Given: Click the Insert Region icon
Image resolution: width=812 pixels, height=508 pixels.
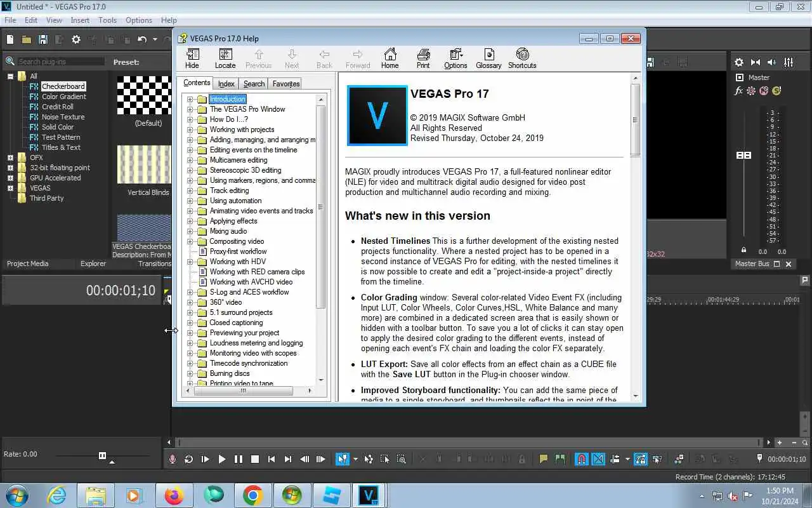Looking at the screenshot, I should click(560, 459).
